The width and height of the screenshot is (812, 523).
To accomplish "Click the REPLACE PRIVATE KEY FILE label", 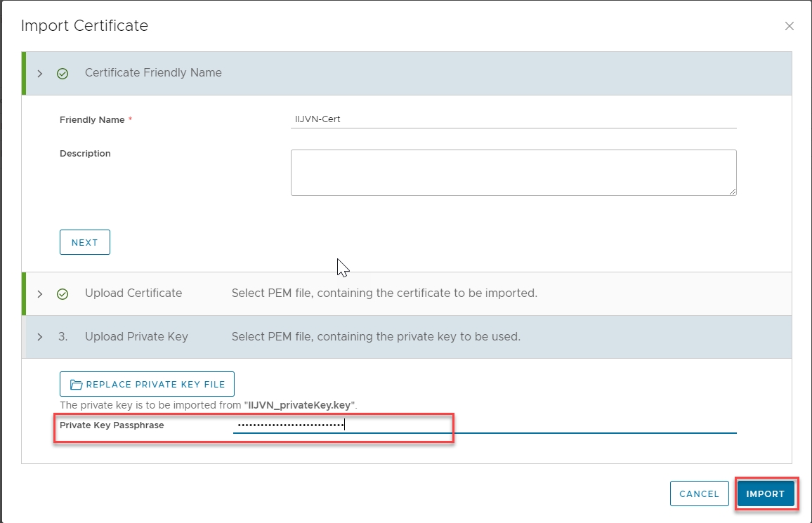I will pyautogui.click(x=155, y=385).
